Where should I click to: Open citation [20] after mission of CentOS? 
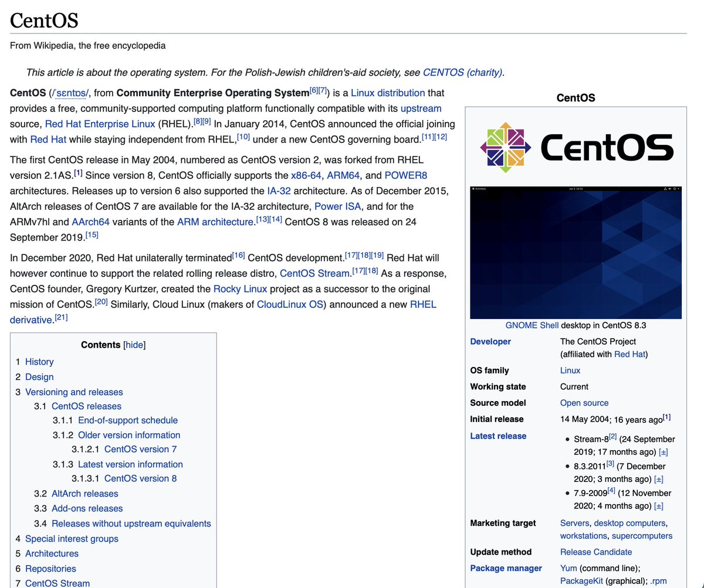click(101, 302)
